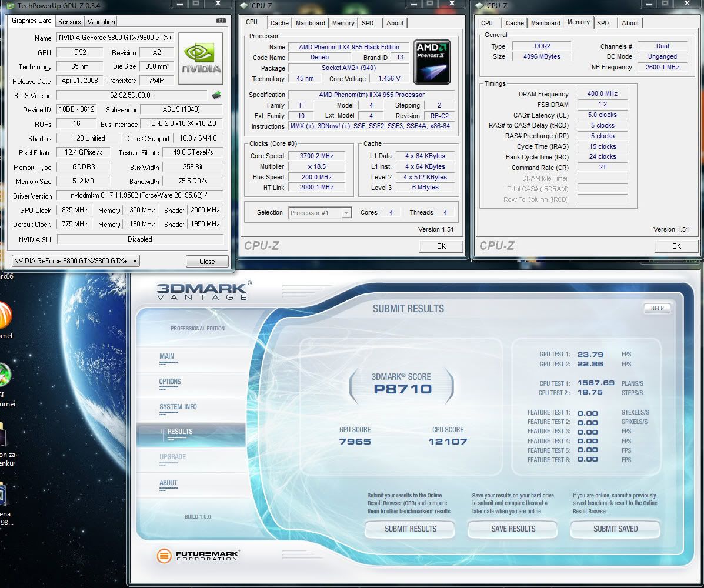
Task: Click the Level 3 cache value 6 MBytes
Action: [425, 187]
